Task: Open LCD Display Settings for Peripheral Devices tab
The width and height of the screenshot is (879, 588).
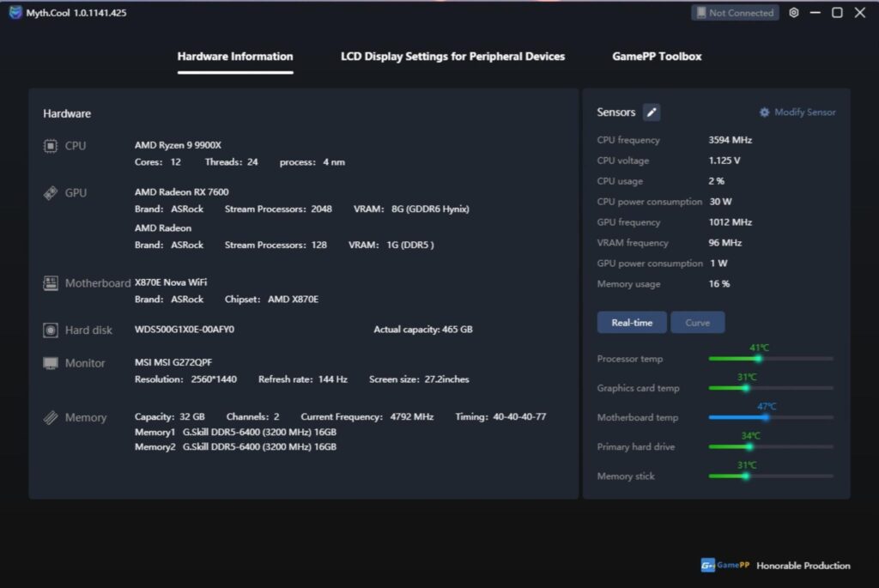Action: coord(452,57)
